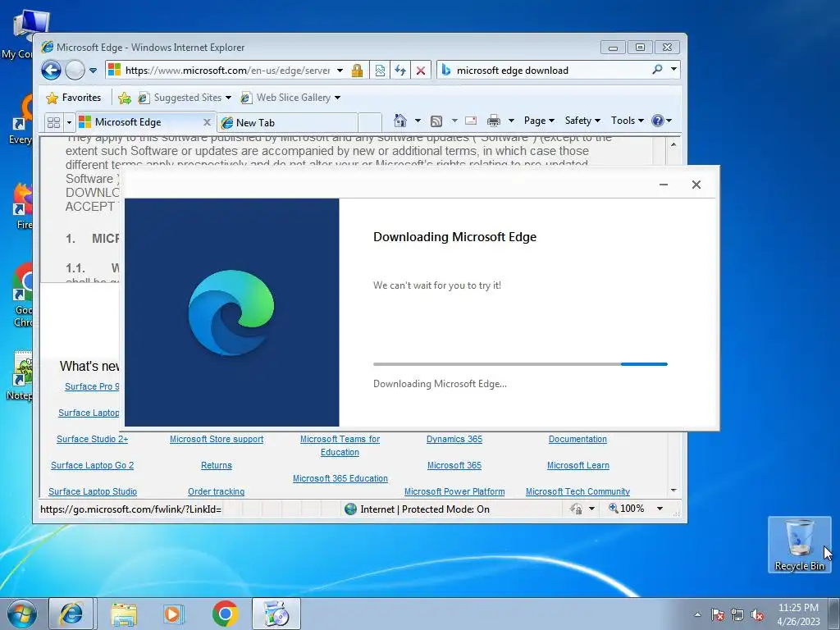Viewport: 840px width, 630px height.
Task: Open the zoom level dropdown arrow
Action: tap(660, 509)
